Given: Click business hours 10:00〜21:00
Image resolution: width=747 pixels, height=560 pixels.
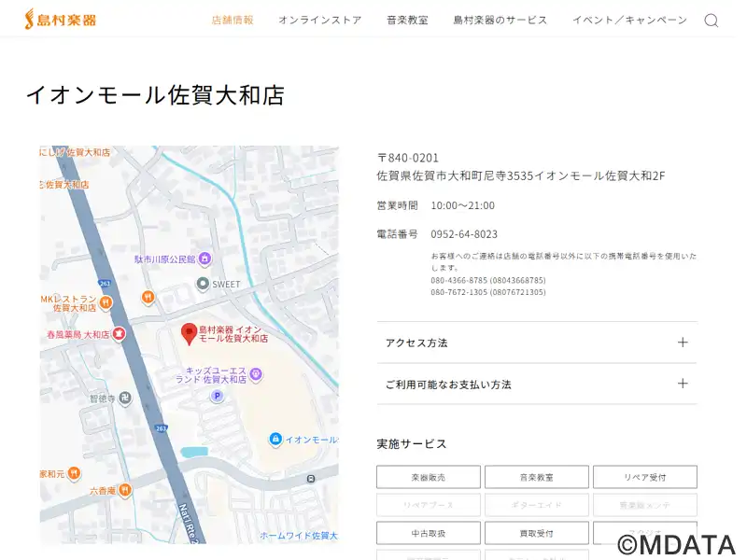Looking at the screenshot, I should [x=462, y=205].
